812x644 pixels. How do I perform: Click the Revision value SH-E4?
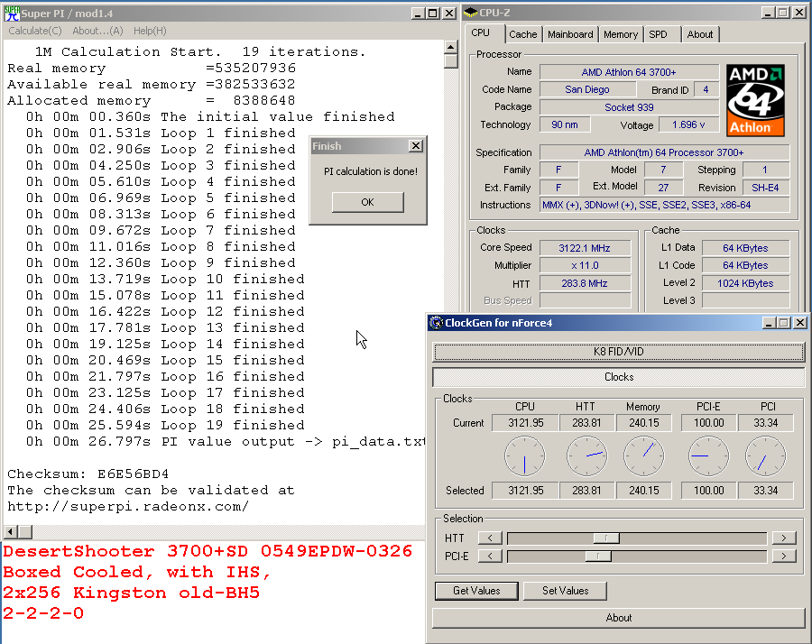click(765, 188)
